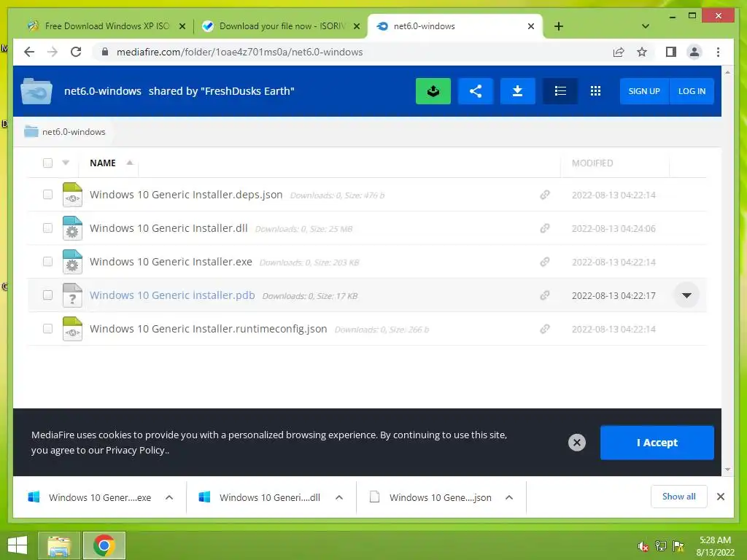Click the LOG IN button
The width and height of the screenshot is (747, 560).
point(692,91)
